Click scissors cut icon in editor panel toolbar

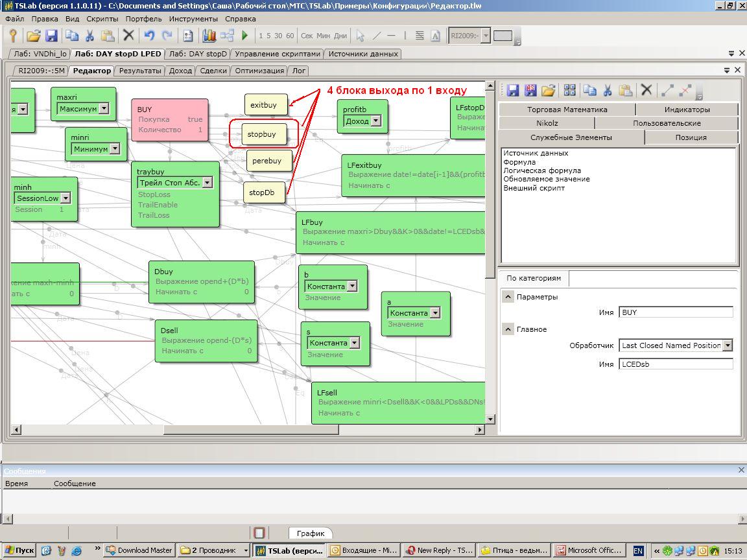click(x=608, y=90)
